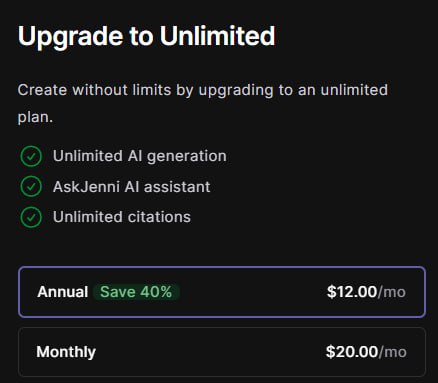Screen dimensions: 438x383
Task: Click the word Unlimited in the heading
Action: (x=217, y=36)
